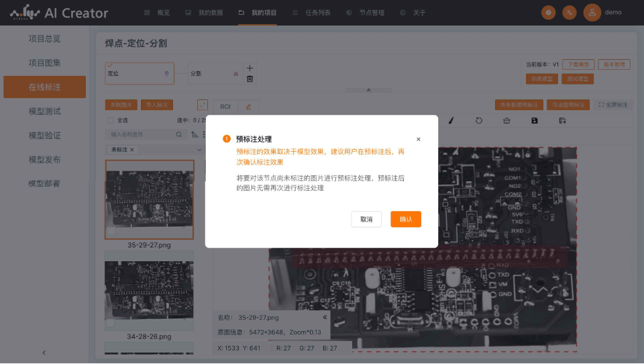Click the add node plus icon
The image size is (644, 364).
(250, 68)
